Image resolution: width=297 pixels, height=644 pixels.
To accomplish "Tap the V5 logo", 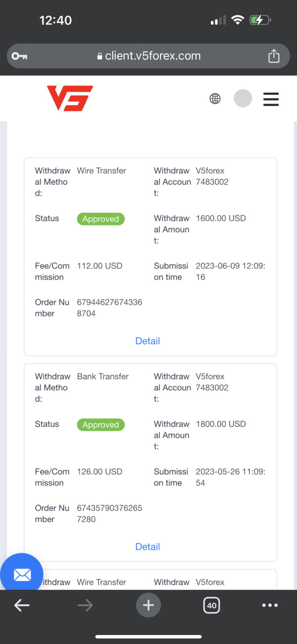I will (70, 98).
